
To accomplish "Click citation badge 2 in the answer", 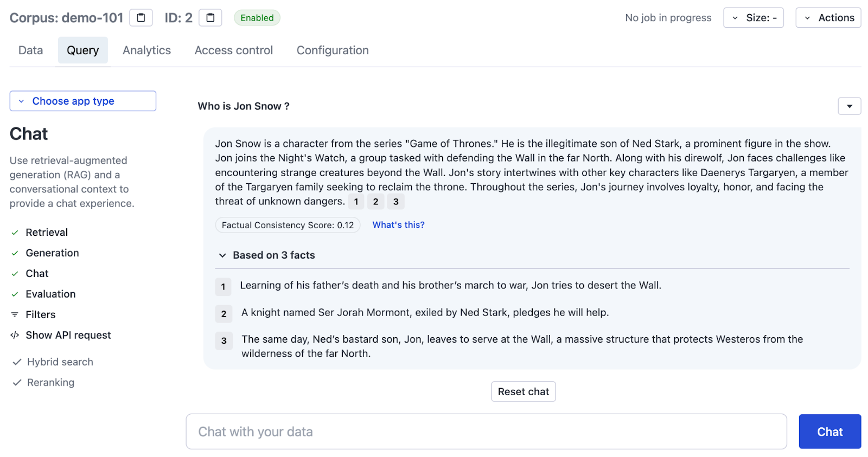I will point(375,202).
